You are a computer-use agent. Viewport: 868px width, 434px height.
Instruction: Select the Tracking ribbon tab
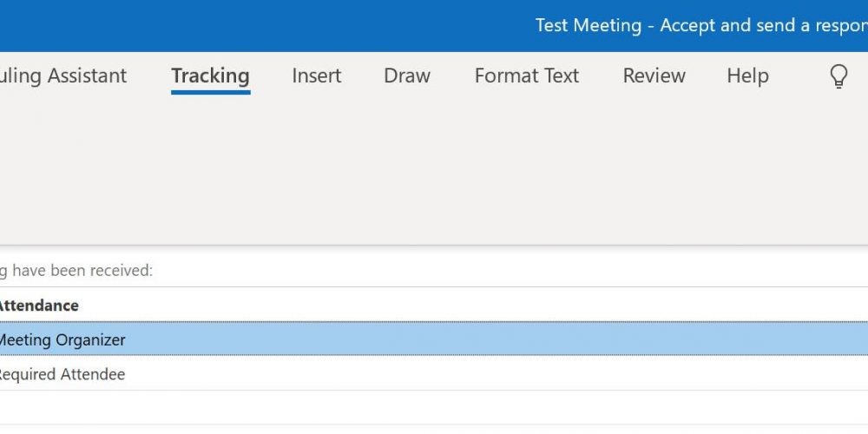[x=210, y=76]
